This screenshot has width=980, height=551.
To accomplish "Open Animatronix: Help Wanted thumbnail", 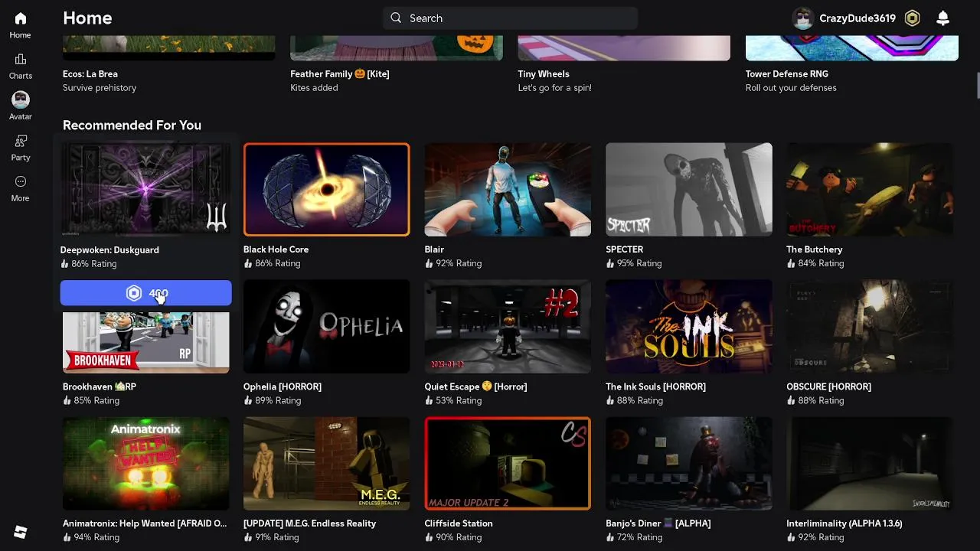I will (145, 464).
